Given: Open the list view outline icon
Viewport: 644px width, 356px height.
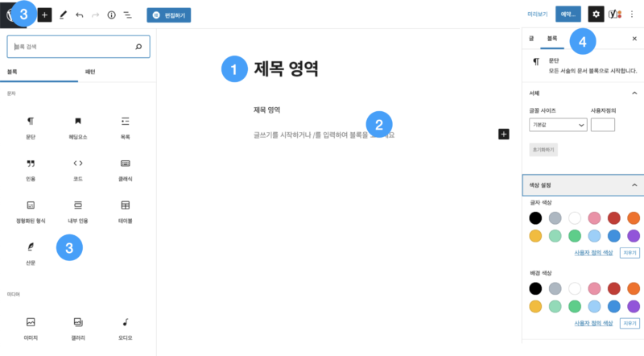Looking at the screenshot, I should coord(128,15).
